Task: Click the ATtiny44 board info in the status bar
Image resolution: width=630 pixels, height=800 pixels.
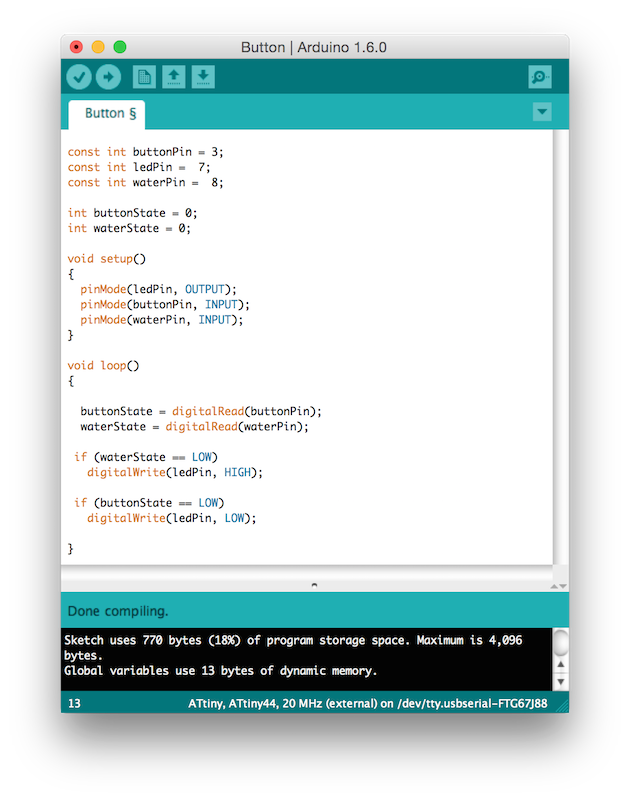Action: [367, 704]
